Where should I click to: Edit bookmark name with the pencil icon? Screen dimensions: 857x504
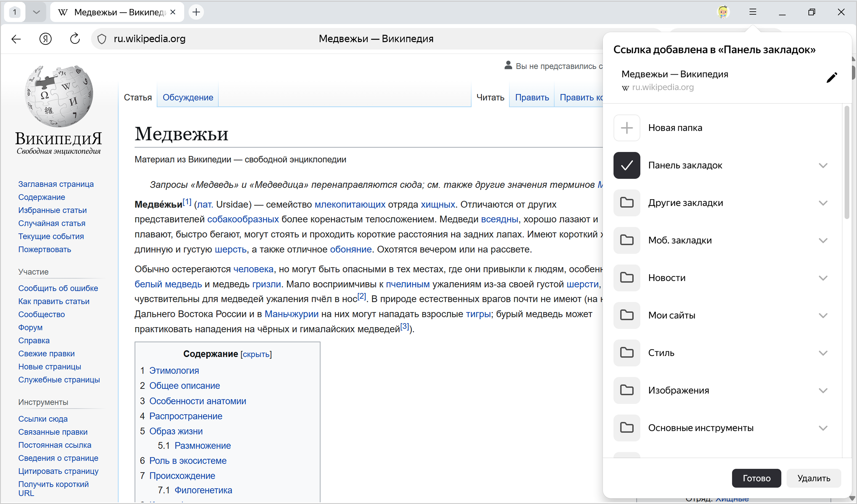point(832,78)
